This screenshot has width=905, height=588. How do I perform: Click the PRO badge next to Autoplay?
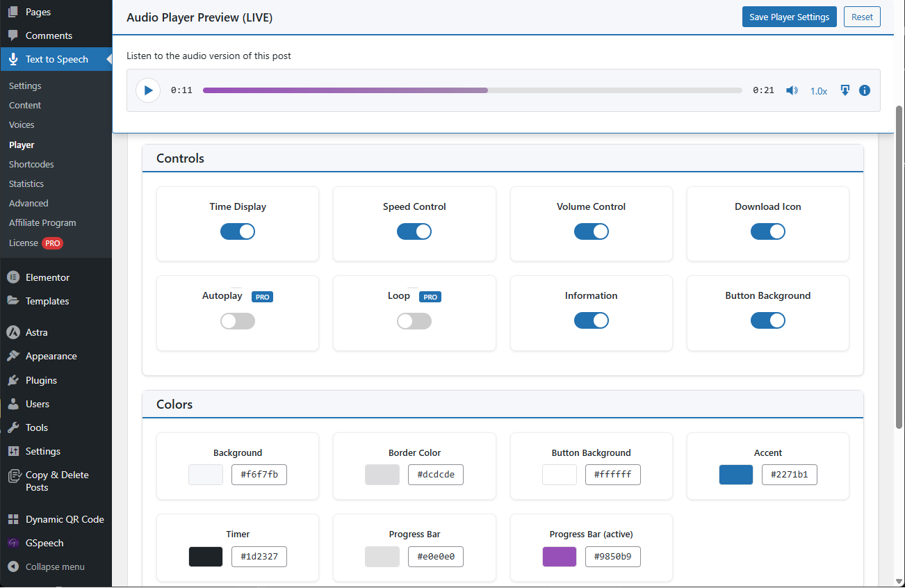[x=262, y=297]
